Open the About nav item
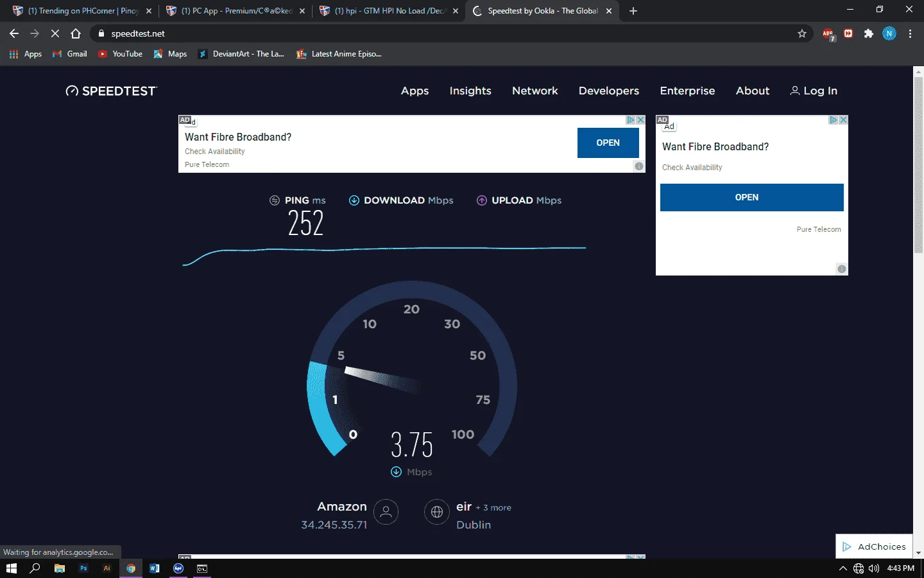Screen dimensions: 924x578 (753, 91)
